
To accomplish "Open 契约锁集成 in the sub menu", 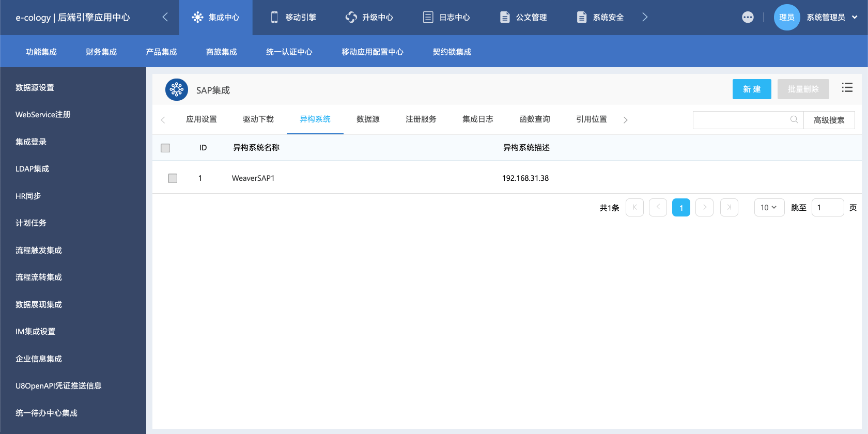I will [x=452, y=52].
